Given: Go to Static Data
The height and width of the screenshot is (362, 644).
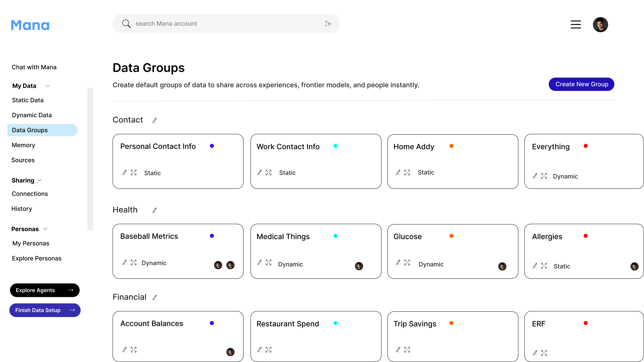Looking at the screenshot, I should 28,100.
